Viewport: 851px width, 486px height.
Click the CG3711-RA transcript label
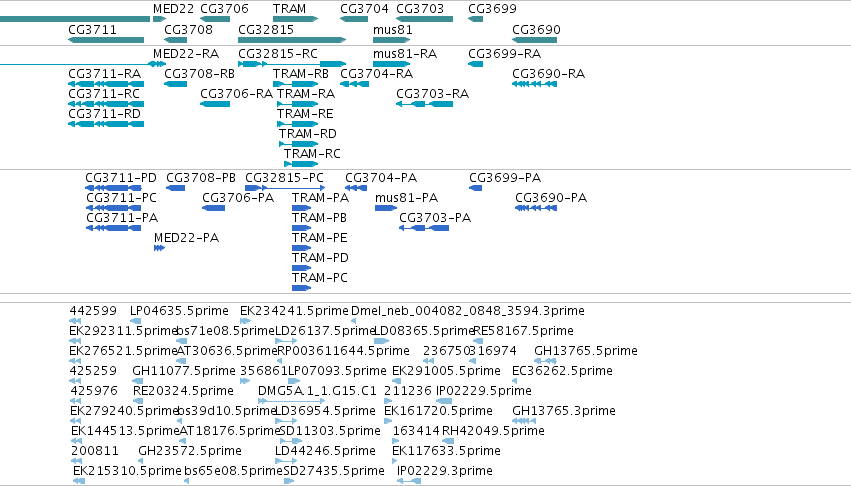[x=104, y=73]
